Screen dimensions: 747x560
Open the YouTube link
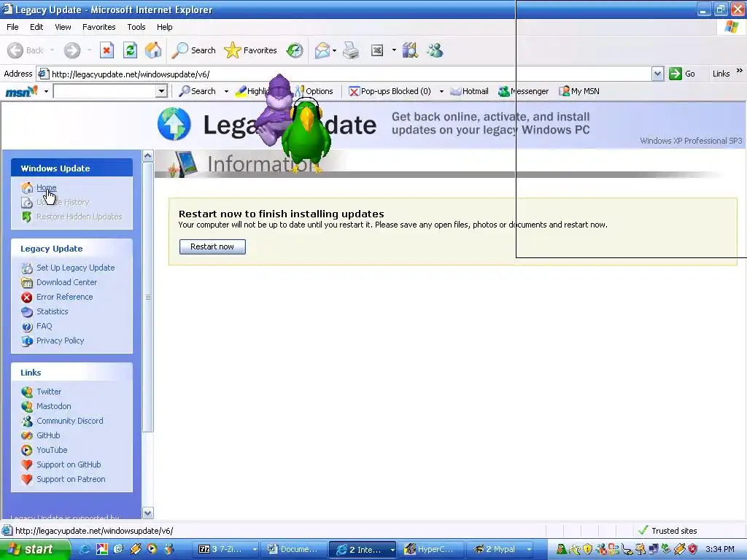click(x=52, y=450)
